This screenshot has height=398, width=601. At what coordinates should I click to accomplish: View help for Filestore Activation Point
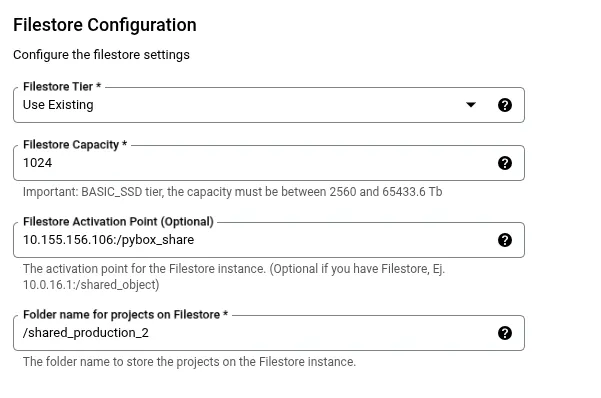[x=504, y=240]
